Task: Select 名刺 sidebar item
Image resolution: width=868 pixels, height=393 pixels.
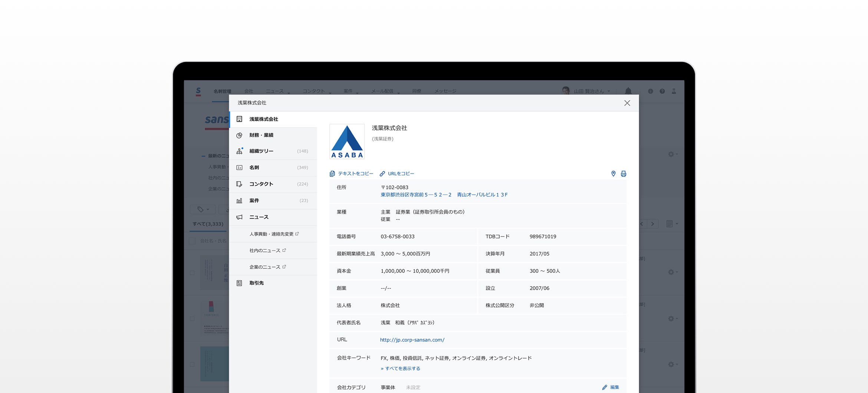Action: (273, 168)
